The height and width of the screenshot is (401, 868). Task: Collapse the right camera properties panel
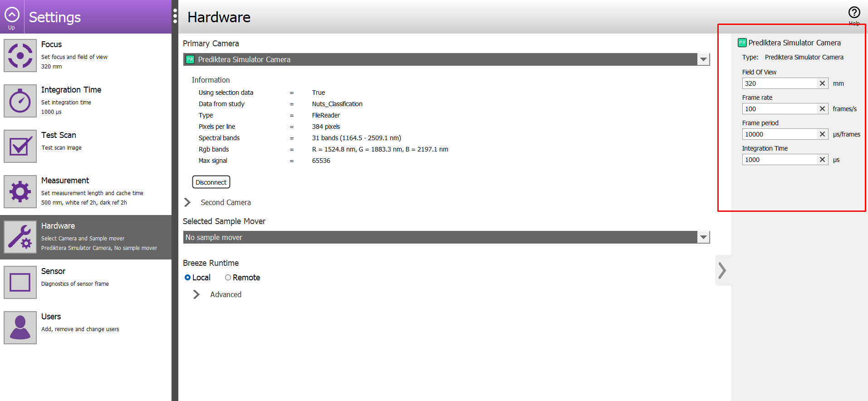point(722,270)
